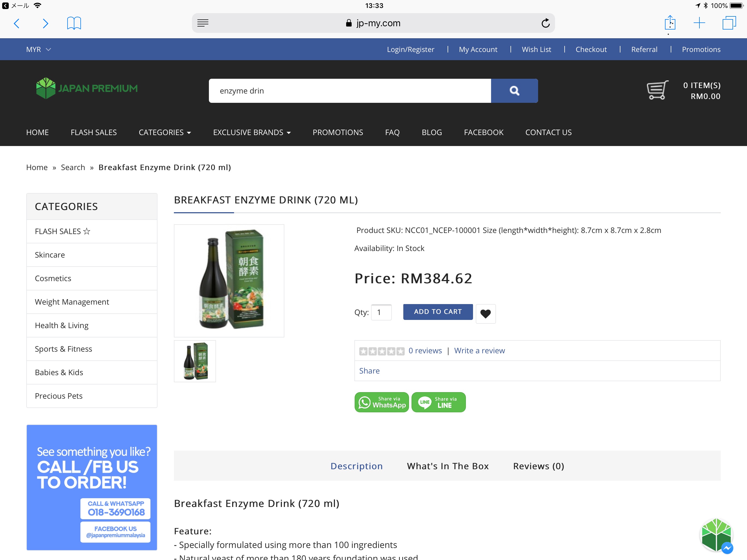Image resolution: width=747 pixels, height=560 pixels.
Task: Open Referral link
Action: [644, 49]
